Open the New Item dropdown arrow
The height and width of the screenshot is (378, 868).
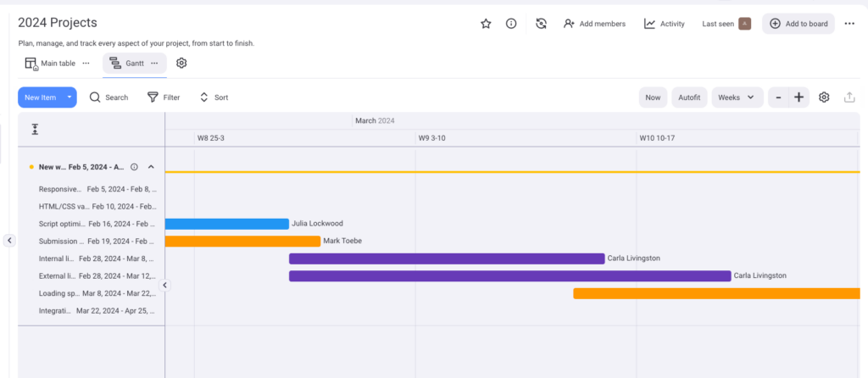(x=70, y=97)
